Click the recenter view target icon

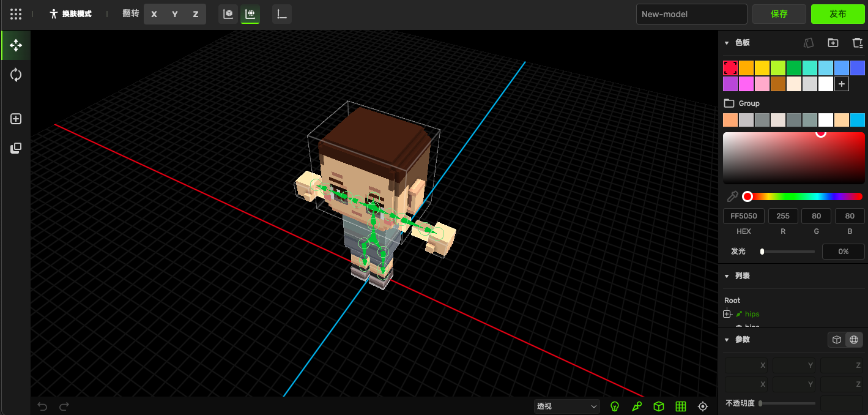[703, 406]
